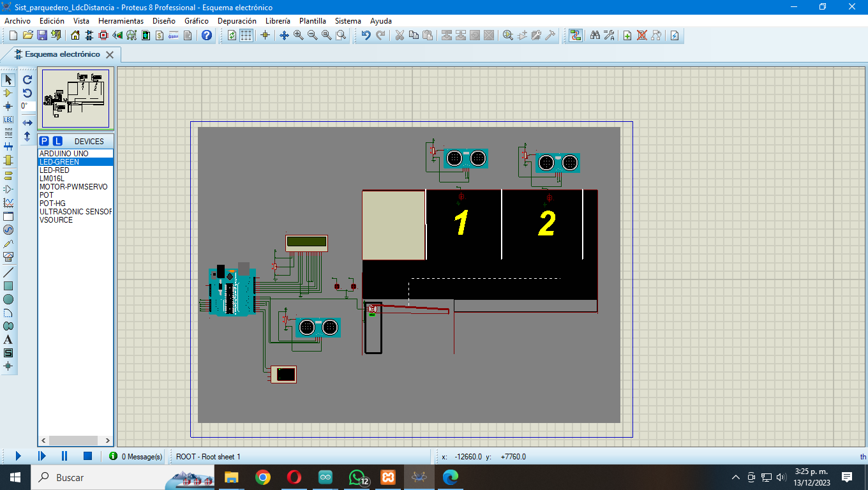This screenshot has width=868, height=490.
Task: Choose the Junction Dot Mode tool
Action: [x=8, y=107]
